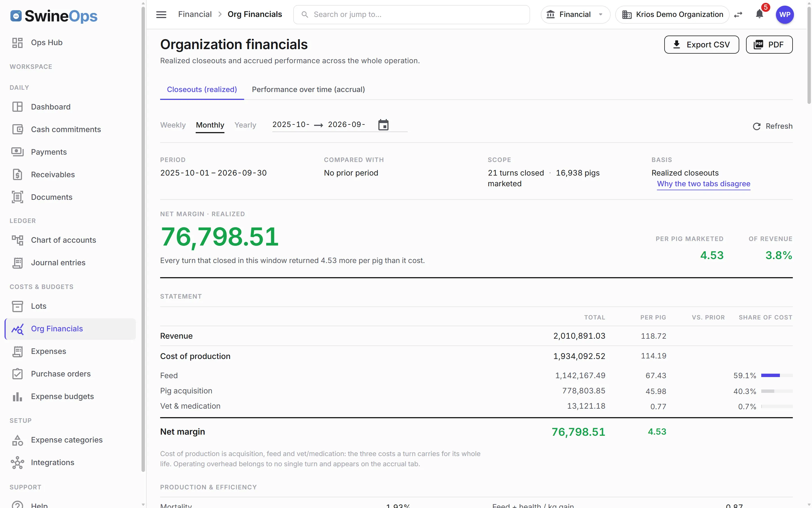Switch to Performance over time (accrual) tab
The image size is (812, 508).
(308, 89)
